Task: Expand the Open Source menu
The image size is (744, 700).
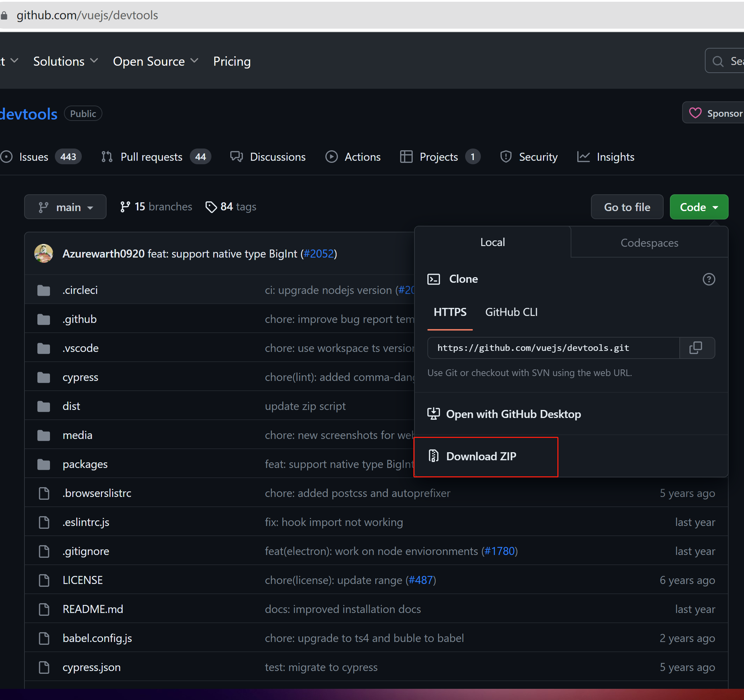Action: pos(155,61)
